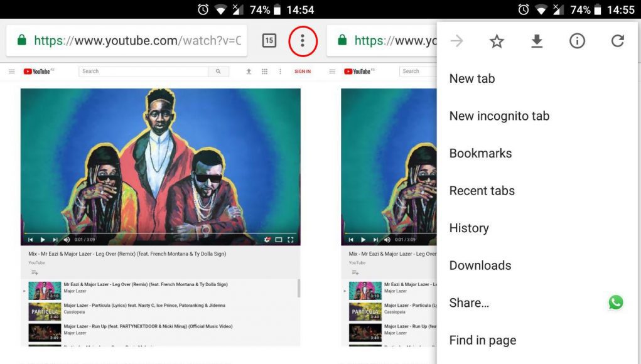This screenshot has width=641, height=364.
Task: Focus the YouTube Search field in left screen
Action: pyautogui.click(x=144, y=72)
